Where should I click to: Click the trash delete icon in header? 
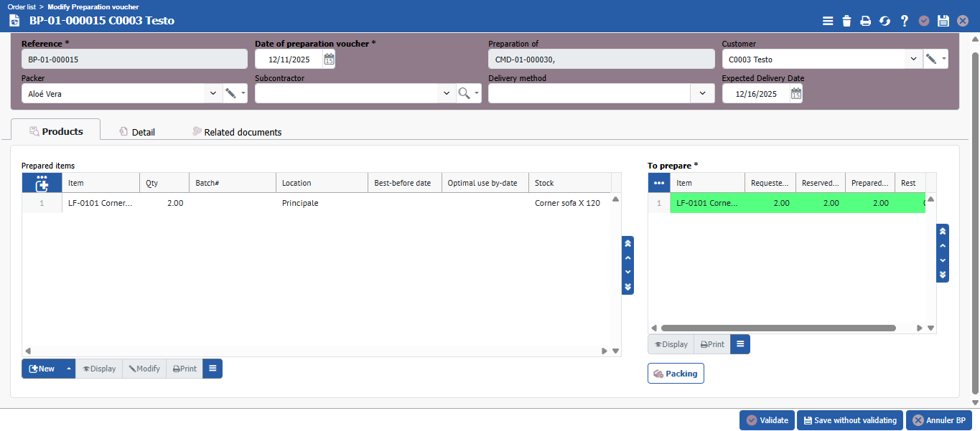point(847,21)
